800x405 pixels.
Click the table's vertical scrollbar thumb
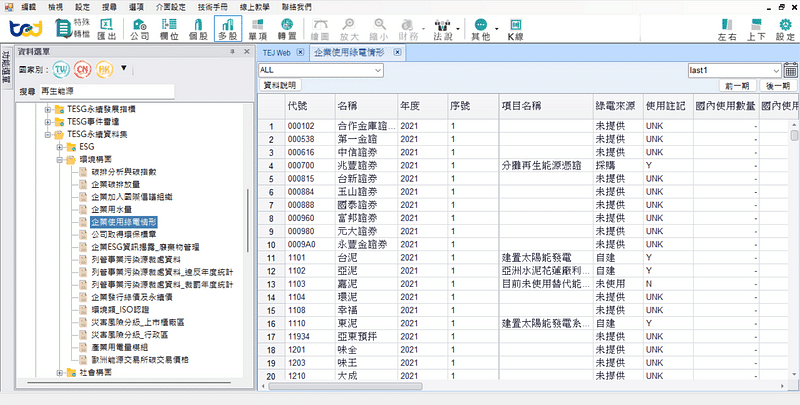click(x=794, y=136)
